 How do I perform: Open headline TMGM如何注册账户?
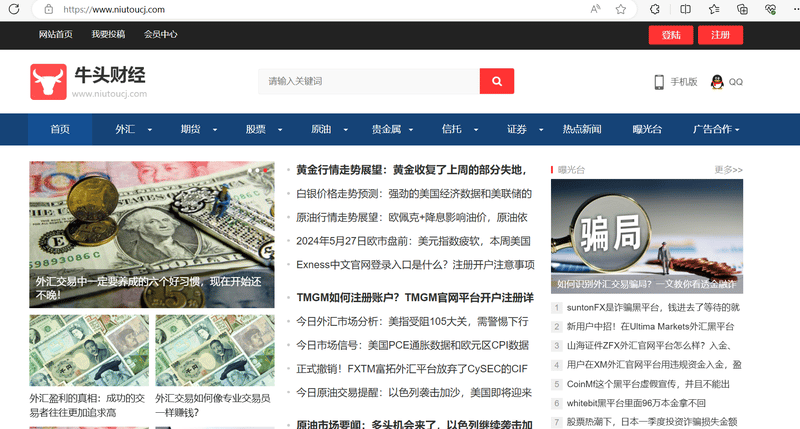[x=415, y=298]
